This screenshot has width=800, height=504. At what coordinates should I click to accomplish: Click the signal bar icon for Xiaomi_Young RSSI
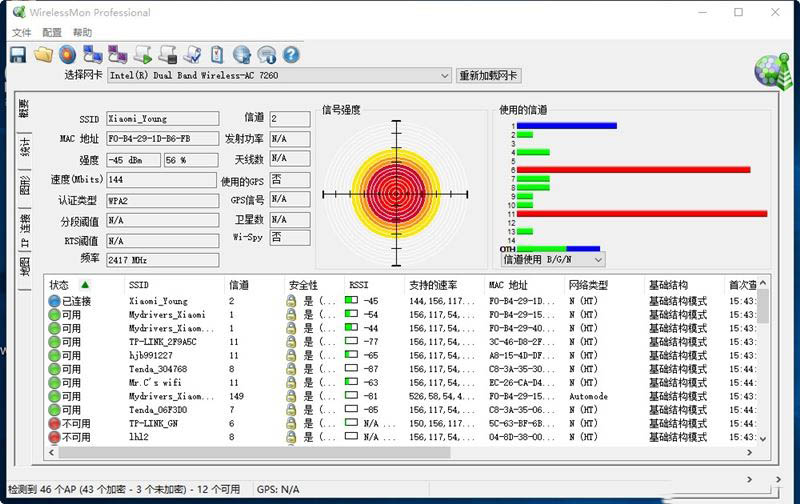351,300
